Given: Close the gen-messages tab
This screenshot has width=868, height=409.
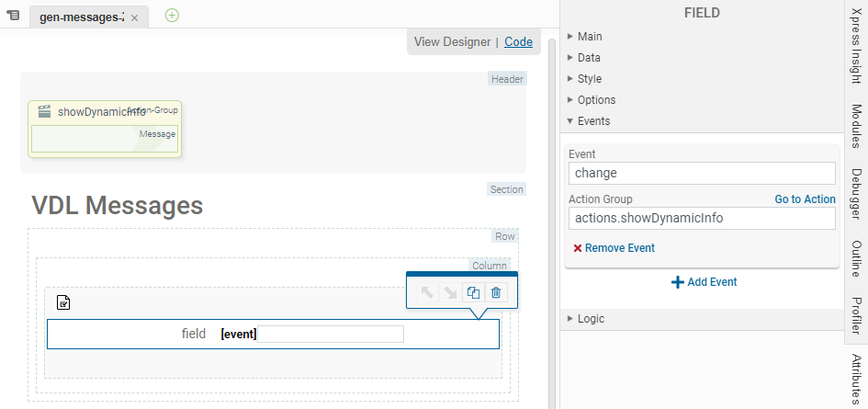Looking at the screenshot, I should tap(134, 17).
